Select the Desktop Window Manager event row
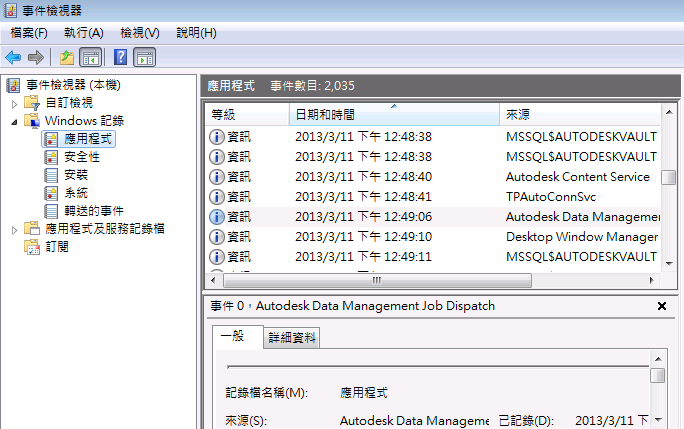 pos(433,237)
